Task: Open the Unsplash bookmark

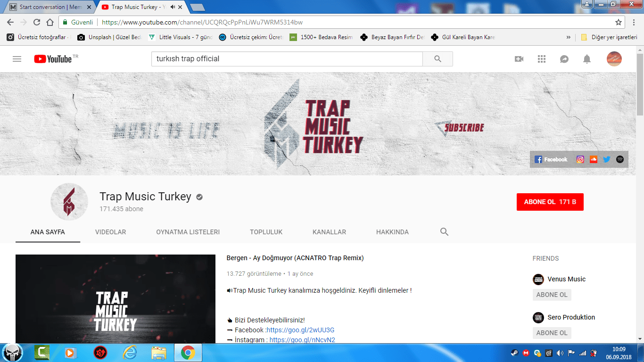Action: pyautogui.click(x=109, y=37)
